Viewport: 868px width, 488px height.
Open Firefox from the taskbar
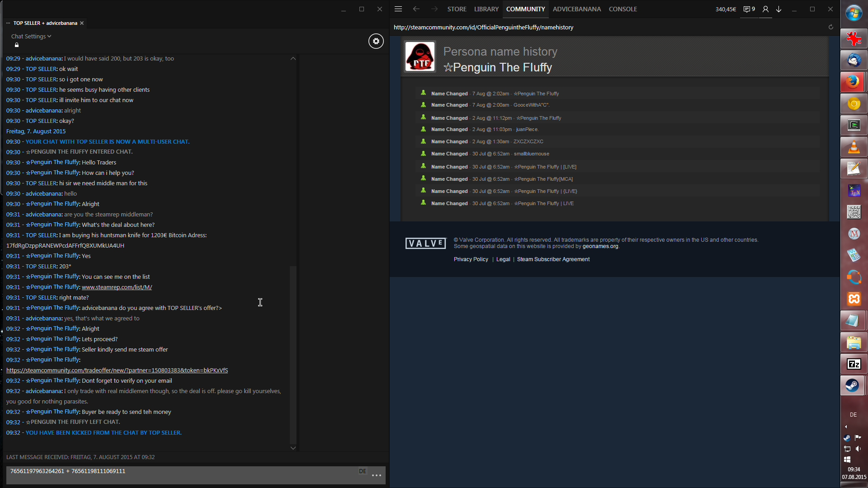854,82
